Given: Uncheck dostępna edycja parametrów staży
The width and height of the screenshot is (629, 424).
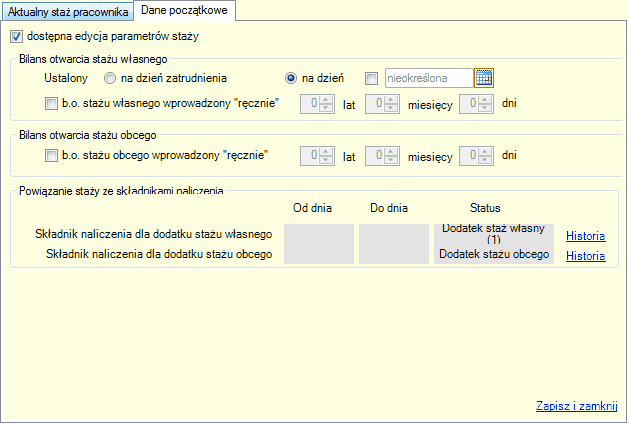Looking at the screenshot, I should coord(16,37).
